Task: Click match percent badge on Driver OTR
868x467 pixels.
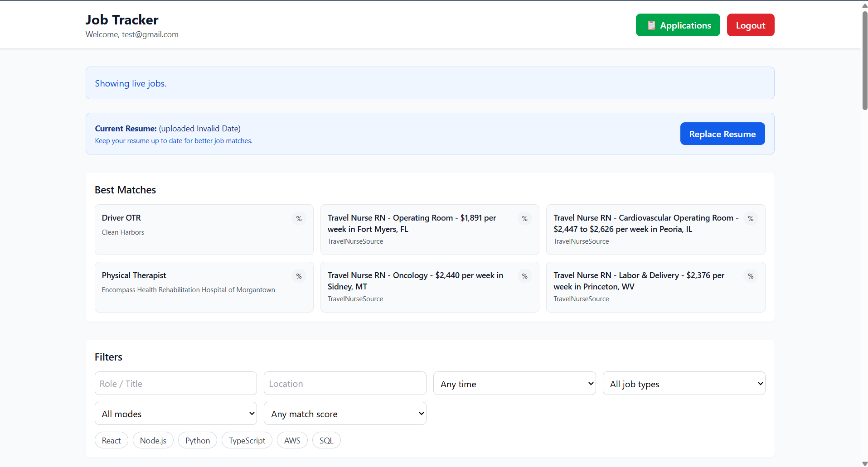Action: (x=299, y=218)
